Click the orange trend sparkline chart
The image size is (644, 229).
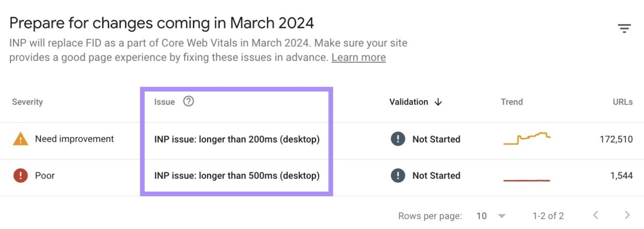point(526,138)
